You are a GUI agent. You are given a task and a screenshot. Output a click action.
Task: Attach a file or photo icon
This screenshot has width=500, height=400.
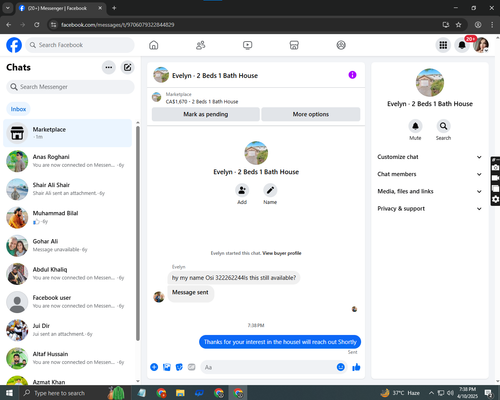(x=167, y=367)
